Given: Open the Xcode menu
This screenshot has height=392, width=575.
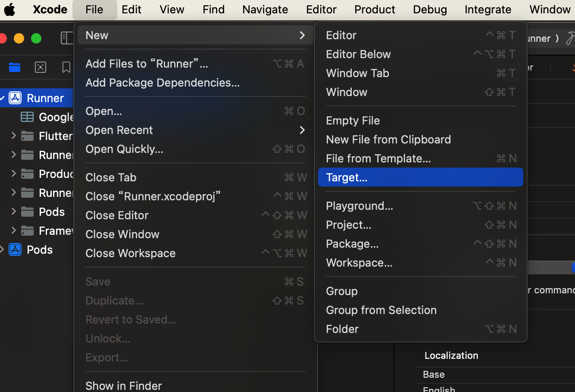Looking at the screenshot, I should pos(50,9).
